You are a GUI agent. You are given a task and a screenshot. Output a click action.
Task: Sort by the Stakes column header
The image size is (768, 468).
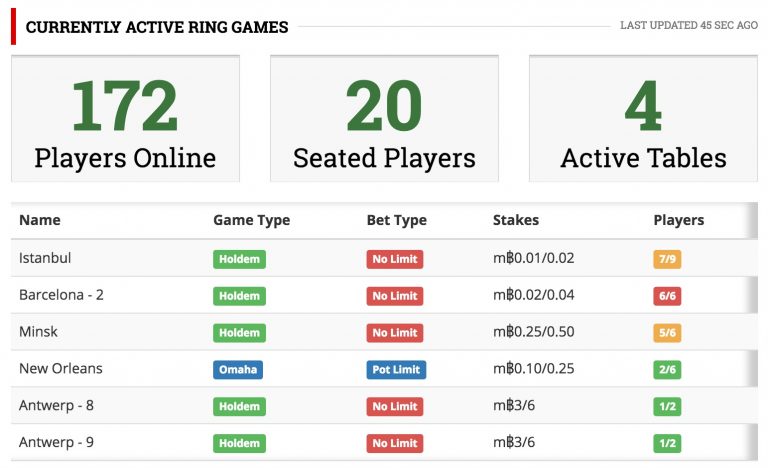pyautogui.click(x=516, y=220)
